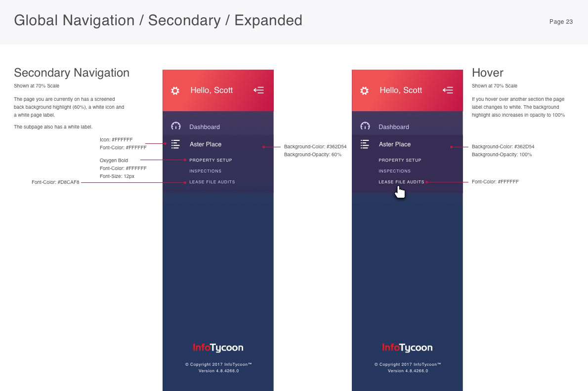Screen dimensions: 588x391
Task: Collapse right hover panel using arrow-lines icon
Action: pyautogui.click(x=448, y=90)
